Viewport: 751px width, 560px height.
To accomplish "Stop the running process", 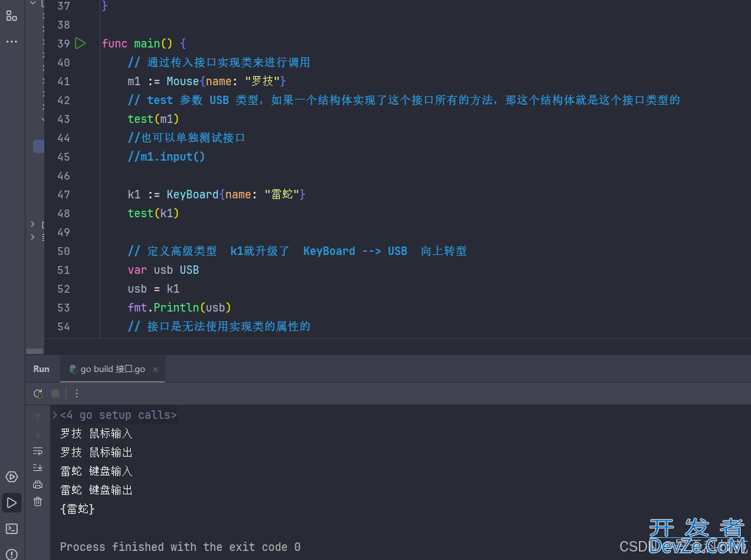I will 55,393.
